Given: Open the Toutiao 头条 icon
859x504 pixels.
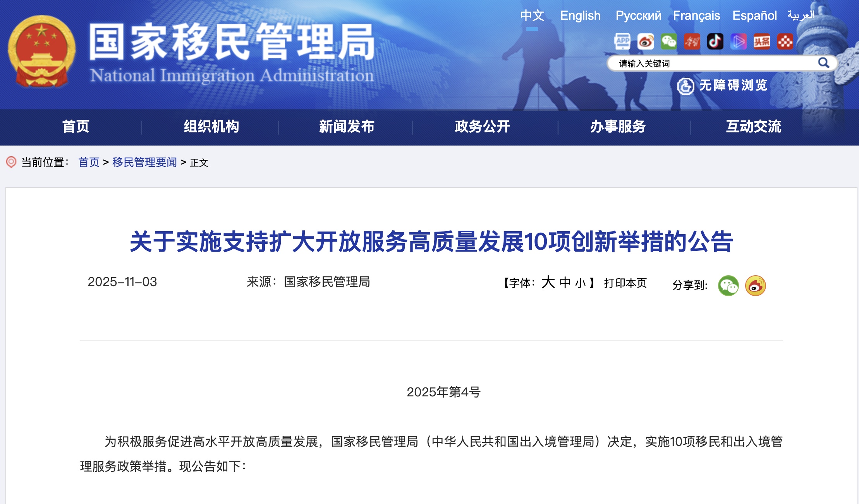Looking at the screenshot, I should 762,41.
